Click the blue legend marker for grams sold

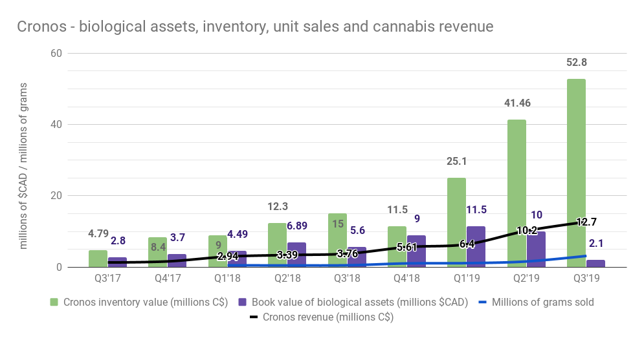pos(483,303)
